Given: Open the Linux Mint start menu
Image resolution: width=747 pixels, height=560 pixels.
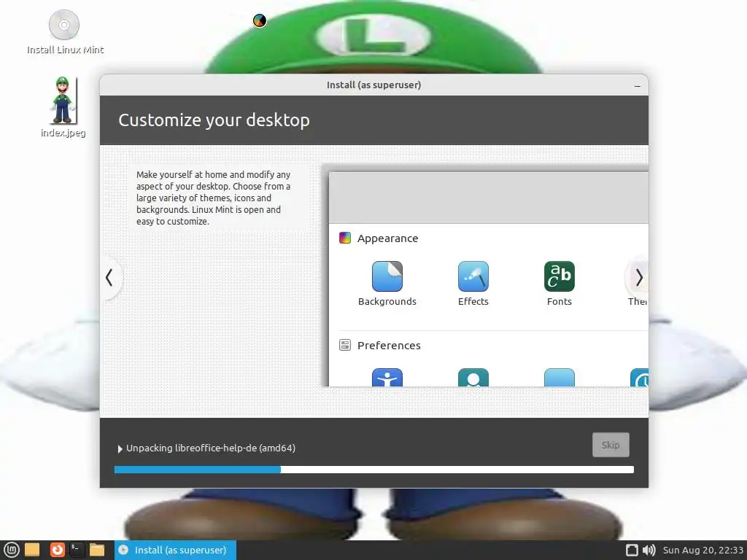Looking at the screenshot, I should [12, 550].
